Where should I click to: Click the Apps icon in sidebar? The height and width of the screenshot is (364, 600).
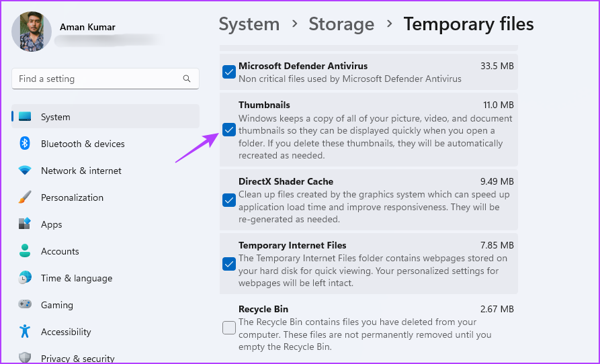pos(25,224)
